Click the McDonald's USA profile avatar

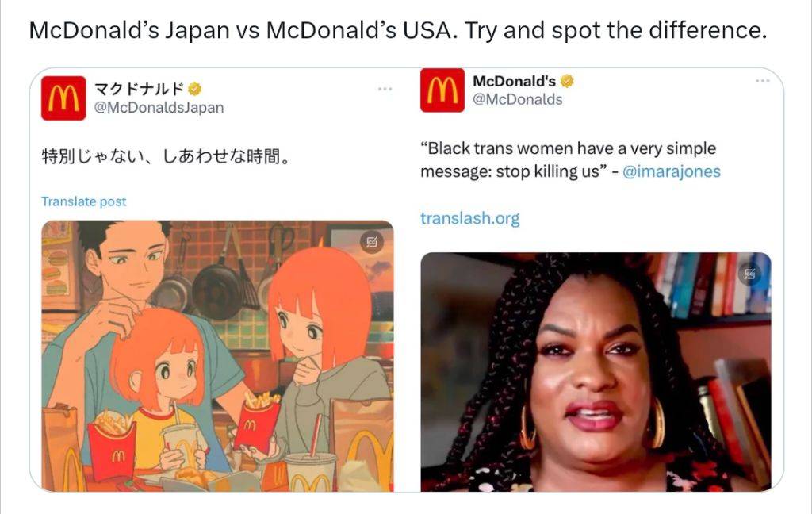(442, 90)
